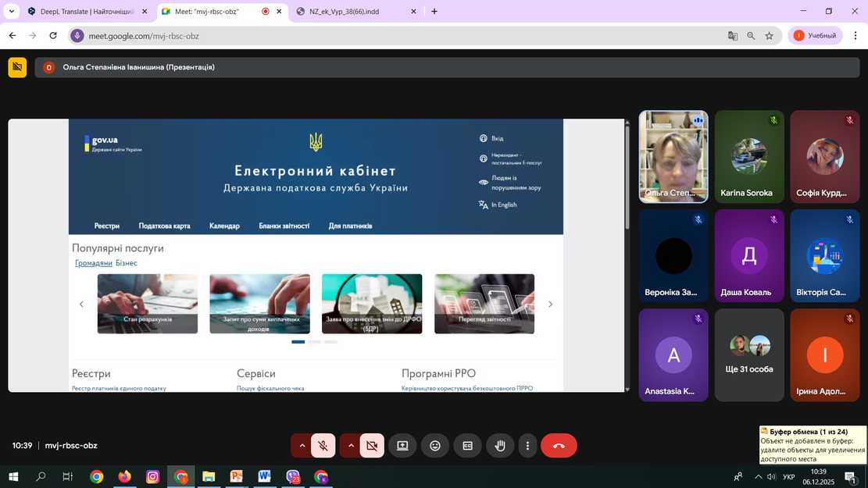
Task: Click the present screen icon
Action: click(x=402, y=446)
